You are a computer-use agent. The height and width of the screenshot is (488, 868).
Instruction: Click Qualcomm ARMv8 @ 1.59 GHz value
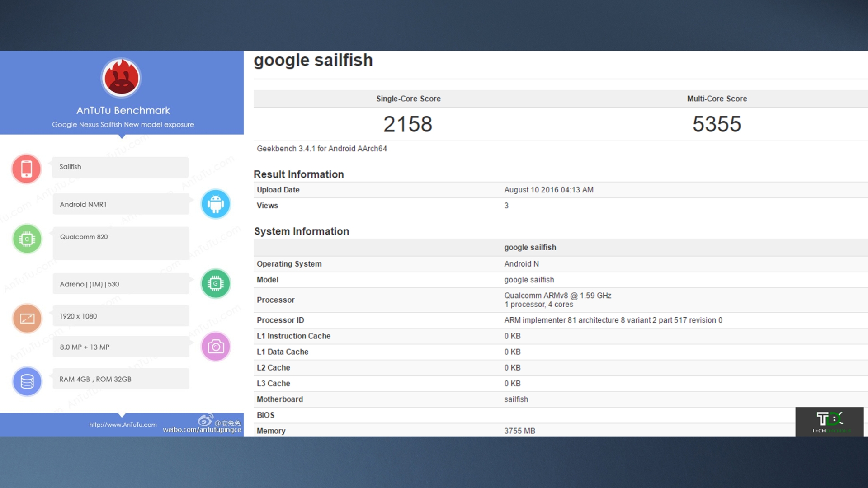click(558, 296)
